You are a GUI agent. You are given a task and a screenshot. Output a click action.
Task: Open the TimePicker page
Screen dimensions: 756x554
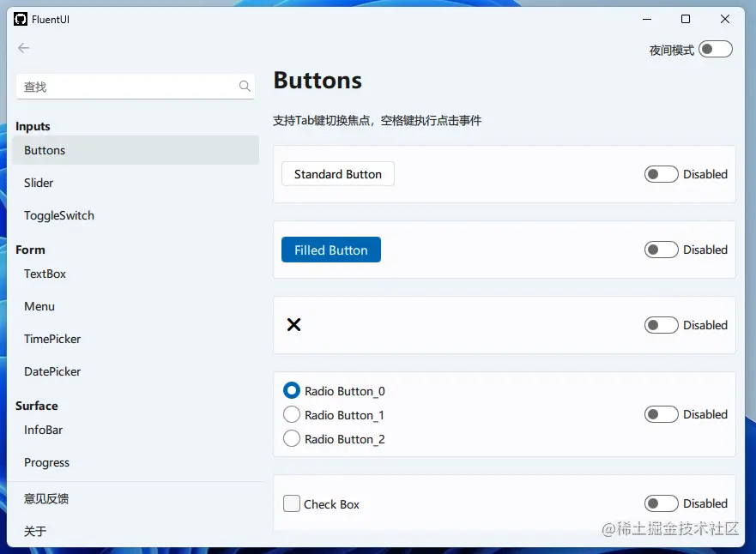pyautogui.click(x=51, y=339)
